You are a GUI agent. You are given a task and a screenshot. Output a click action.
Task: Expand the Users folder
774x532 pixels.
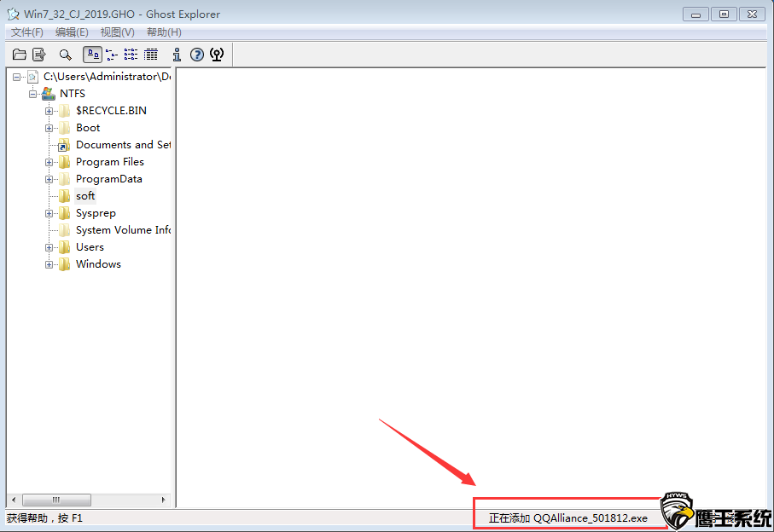click(49, 247)
